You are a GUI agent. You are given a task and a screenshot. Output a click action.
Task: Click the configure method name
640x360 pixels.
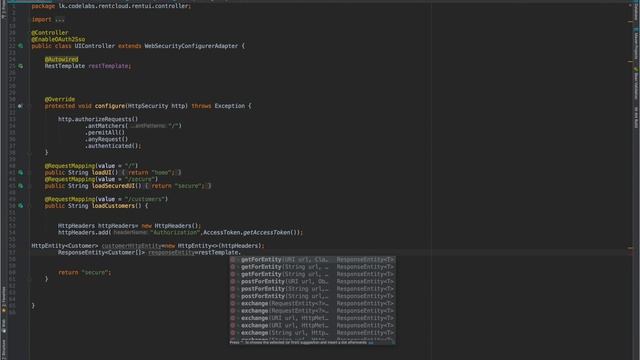(110, 106)
